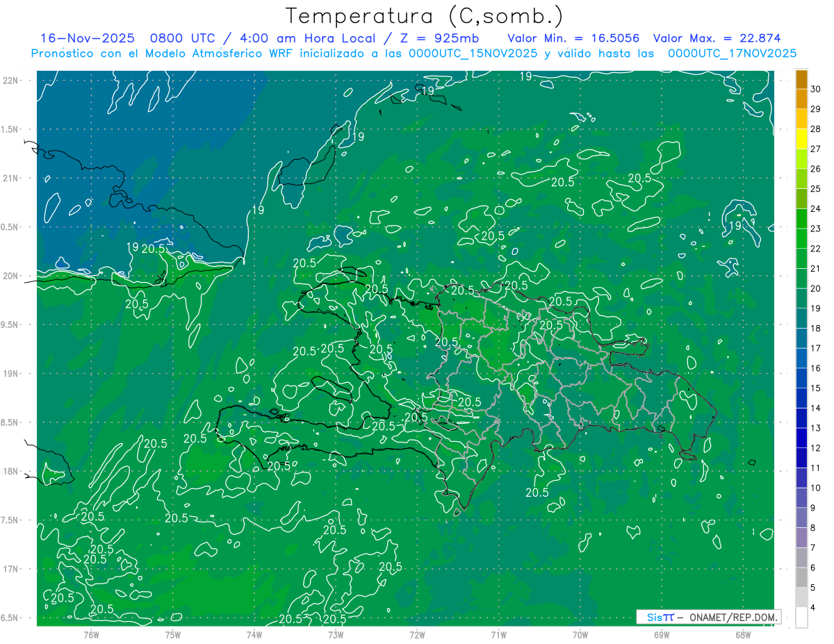
Task: Click the '72W' longitude axis label
Action: [x=417, y=634]
